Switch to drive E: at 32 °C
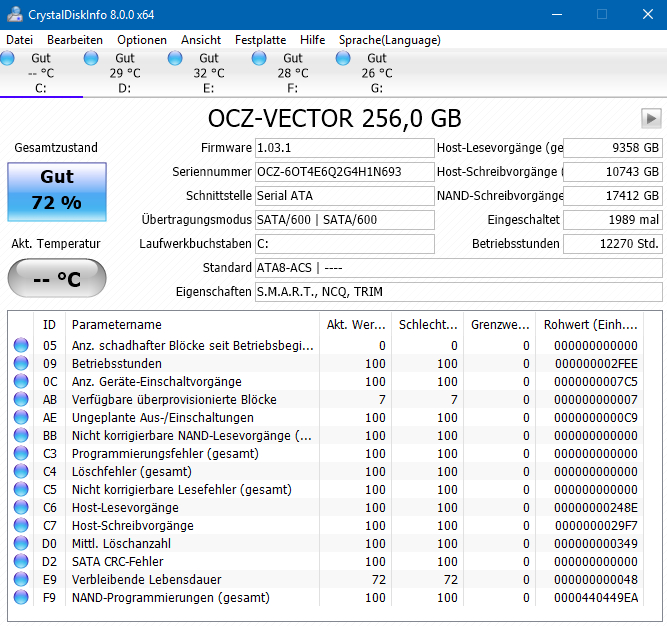 point(209,73)
